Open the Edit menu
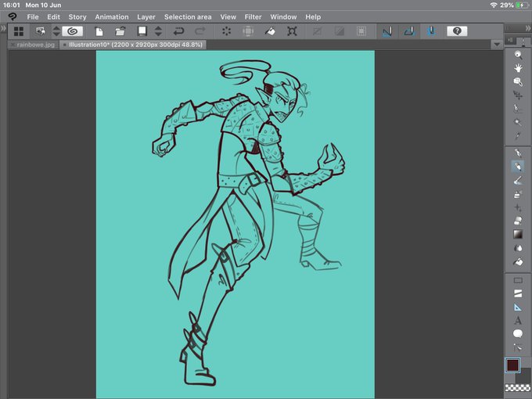The width and height of the screenshot is (532, 399). tap(54, 16)
